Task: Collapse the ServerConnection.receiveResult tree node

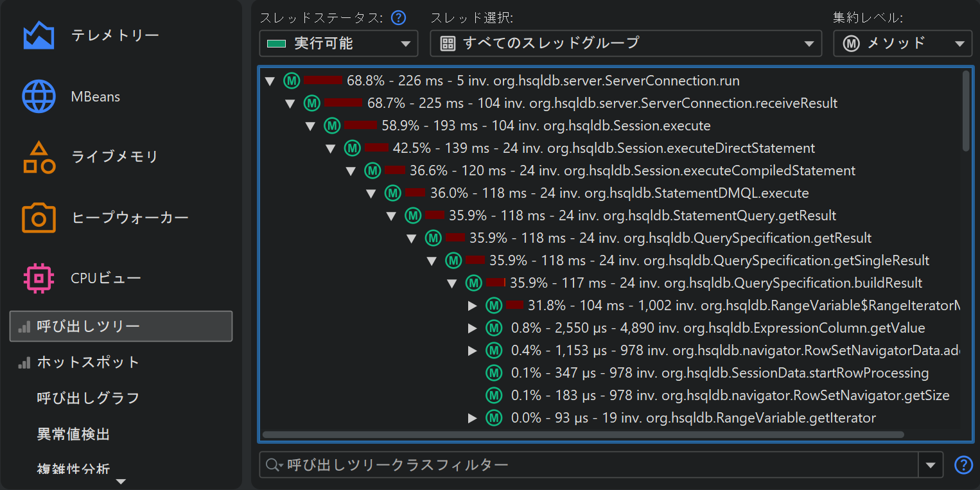Action: click(x=290, y=103)
